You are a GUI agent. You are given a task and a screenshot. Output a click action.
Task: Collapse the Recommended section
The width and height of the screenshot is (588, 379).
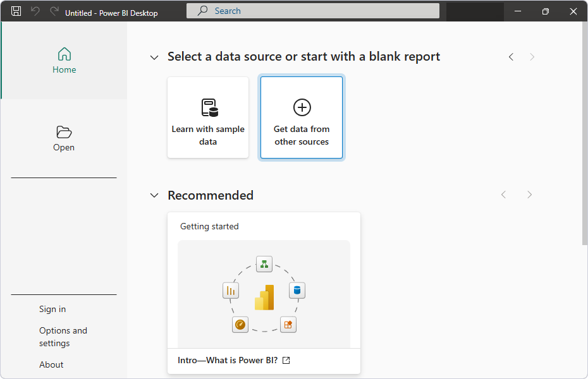tap(154, 195)
